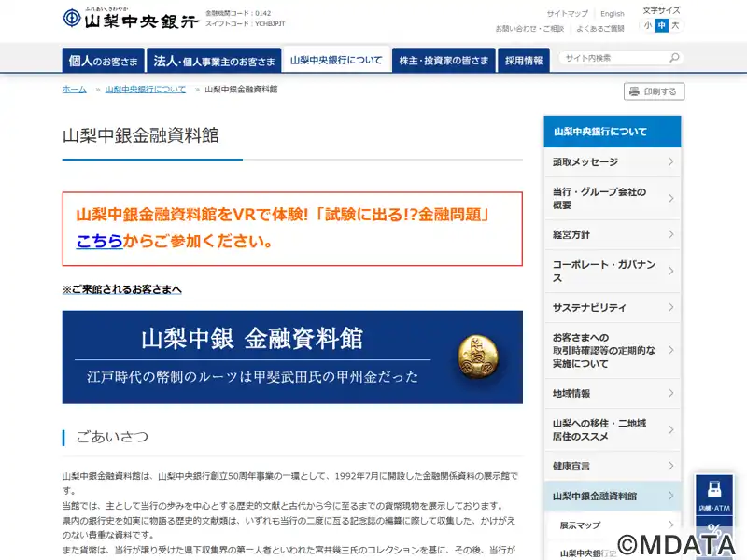Viewport: 747px width, 560px height.
Task: Click 山梨中央銀行について breadcrumb link
Action: [146, 89]
